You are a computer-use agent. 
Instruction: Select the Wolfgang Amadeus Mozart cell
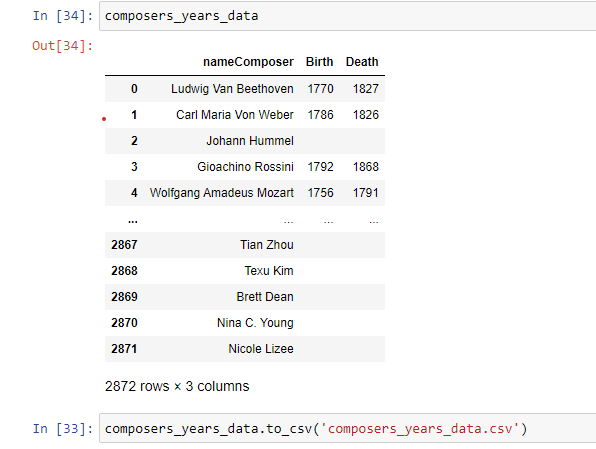(x=222, y=193)
